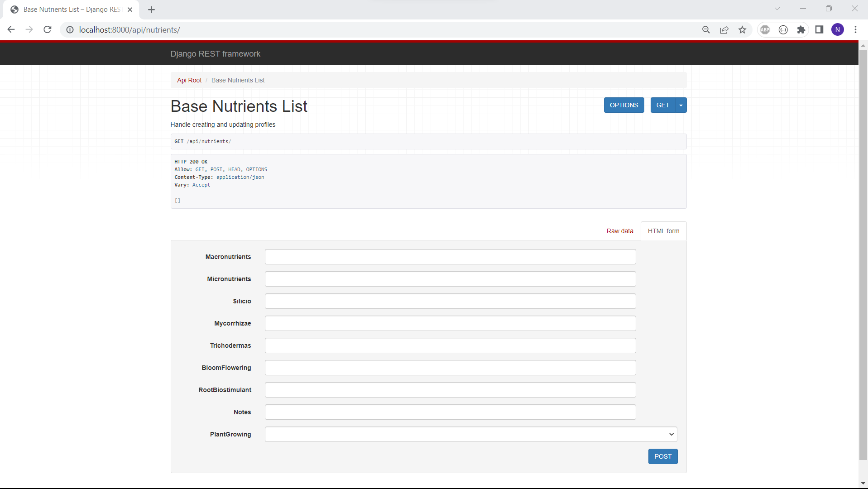
Task: Click into the Macronutrients text field
Action: point(450,257)
